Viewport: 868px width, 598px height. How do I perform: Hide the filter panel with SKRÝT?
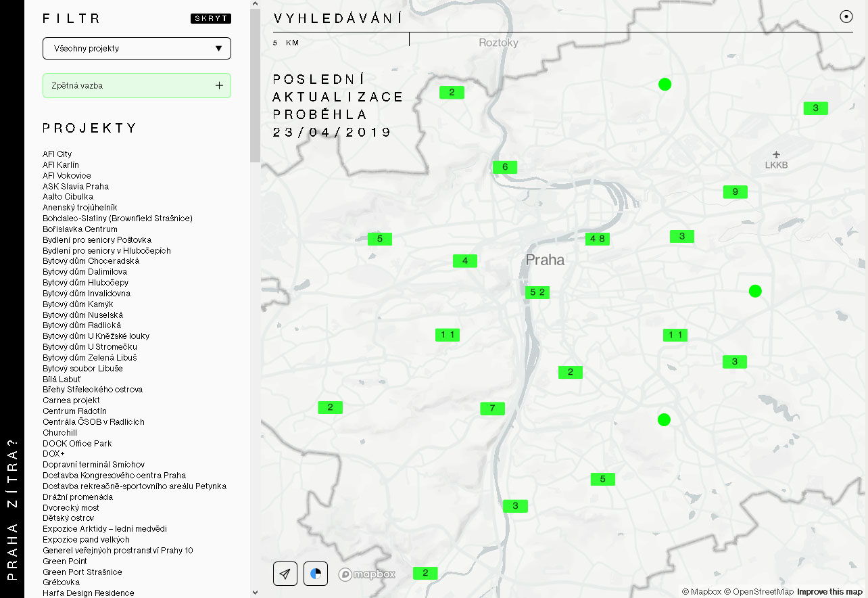(x=211, y=18)
